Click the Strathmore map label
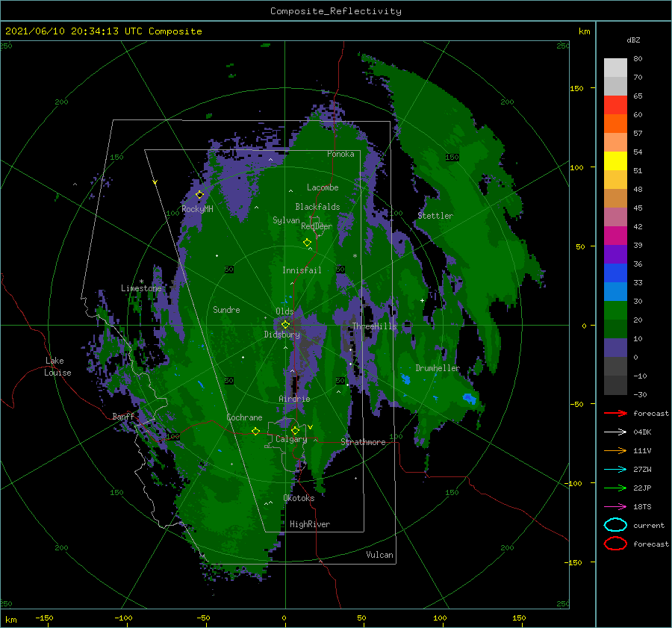The width and height of the screenshot is (672, 628). [x=364, y=442]
